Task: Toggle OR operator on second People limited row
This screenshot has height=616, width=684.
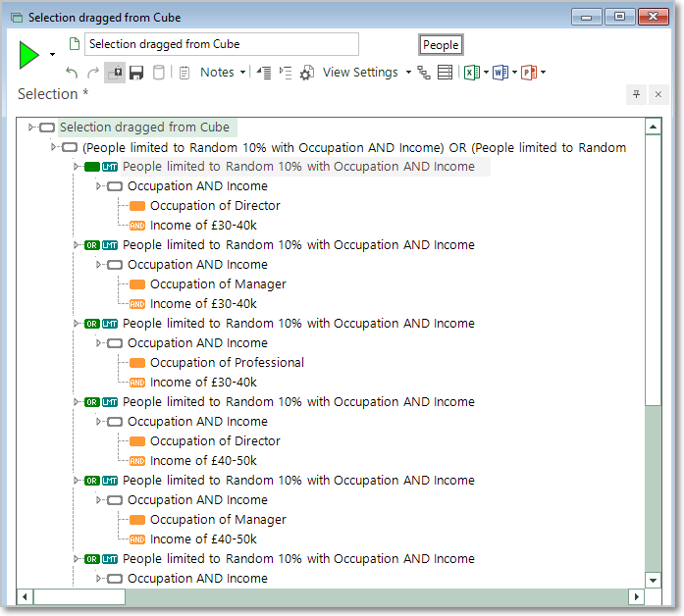Action: click(92, 245)
